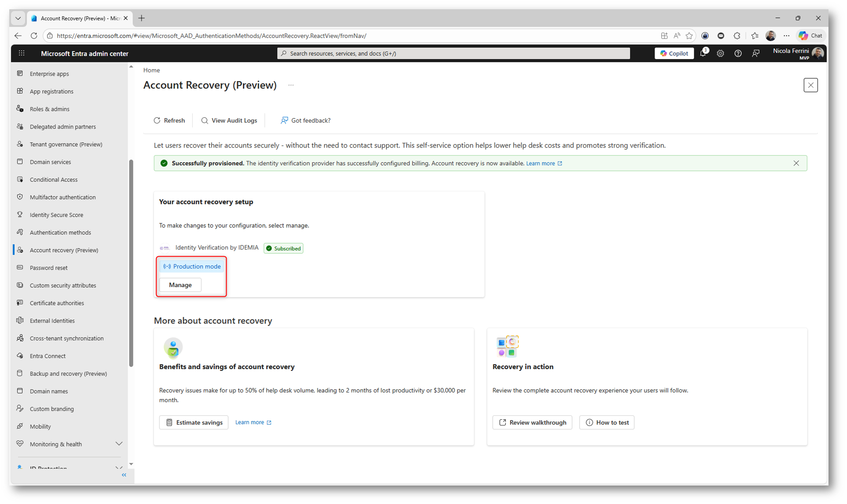Click the Manage button
This screenshot has width=847, height=504.
click(x=180, y=285)
